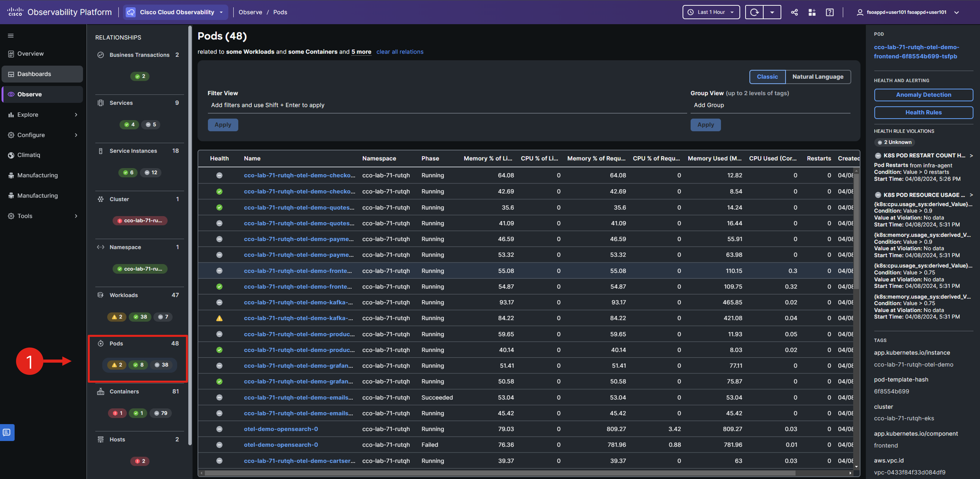Switch to Classic filter mode
Image resolution: width=980 pixels, height=479 pixels.
pos(767,77)
